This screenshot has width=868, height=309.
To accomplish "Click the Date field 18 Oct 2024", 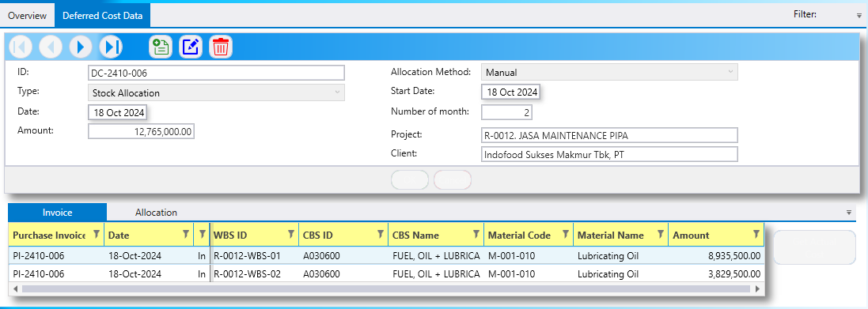I will [x=118, y=113].
